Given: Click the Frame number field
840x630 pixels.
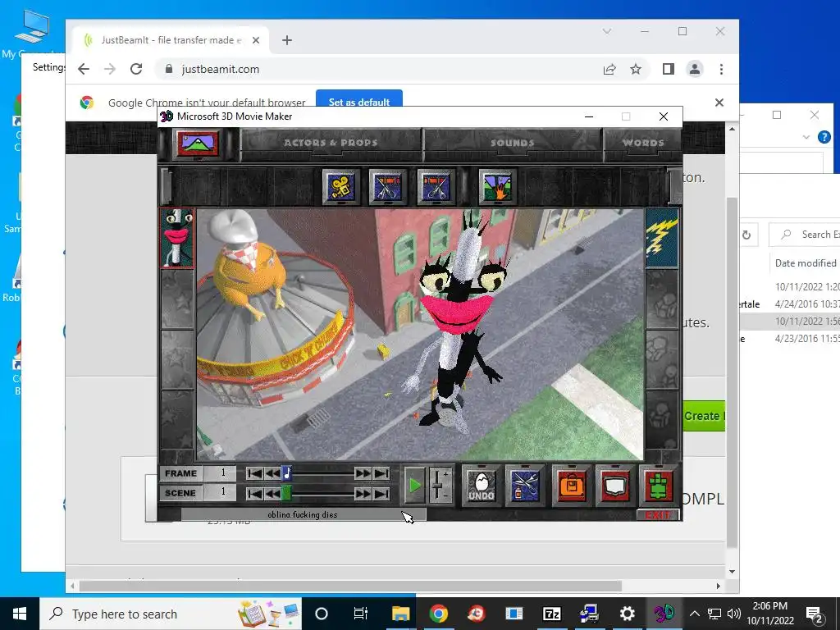Looking at the screenshot, I should (x=220, y=473).
